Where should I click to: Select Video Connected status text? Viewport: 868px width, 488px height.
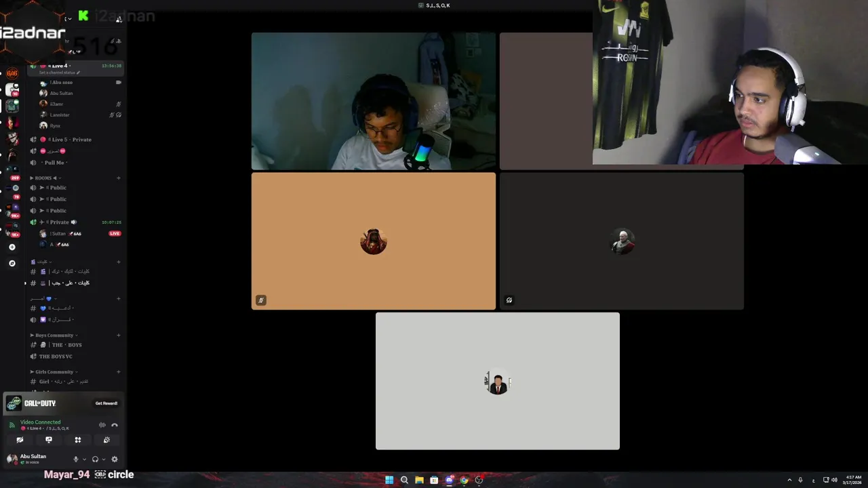click(x=40, y=422)
